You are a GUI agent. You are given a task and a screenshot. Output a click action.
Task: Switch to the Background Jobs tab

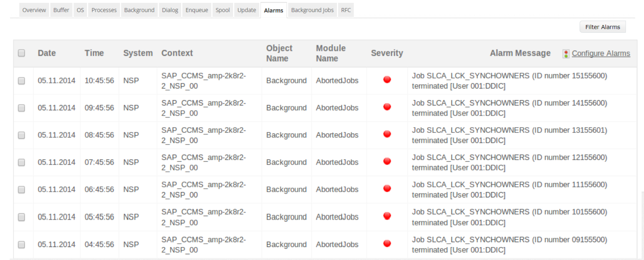click(312, 10)
